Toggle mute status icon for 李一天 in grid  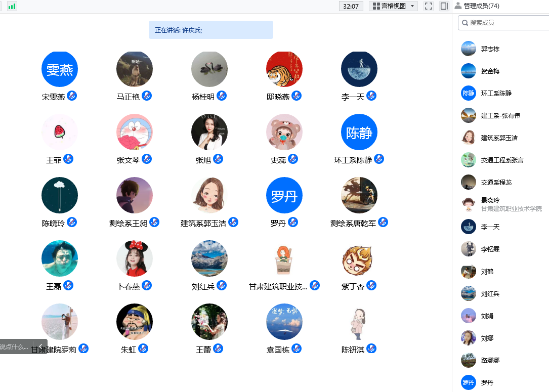[x=371, y=96]
